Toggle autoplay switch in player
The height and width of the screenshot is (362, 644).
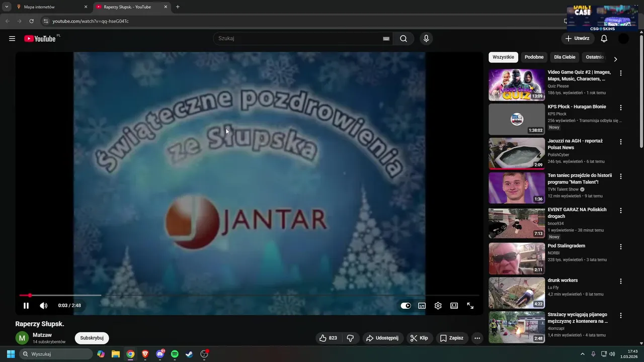tap(406, 306)
